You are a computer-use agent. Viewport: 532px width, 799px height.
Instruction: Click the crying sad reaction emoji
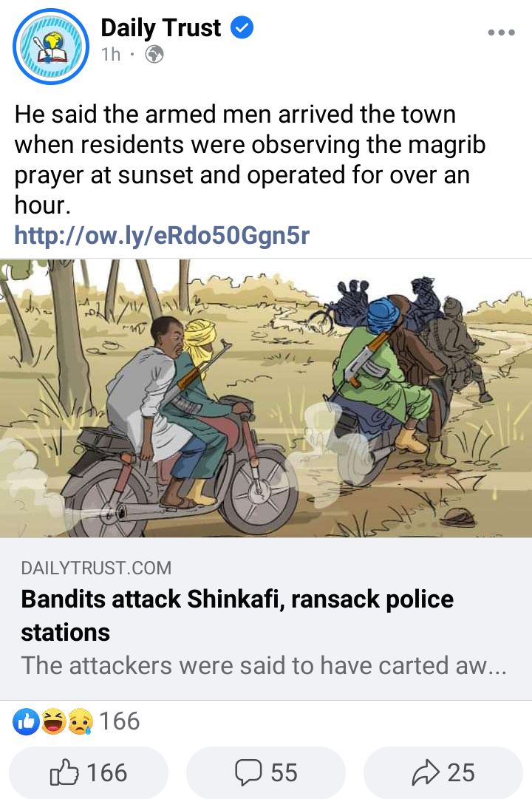click(x=80, y=721)
